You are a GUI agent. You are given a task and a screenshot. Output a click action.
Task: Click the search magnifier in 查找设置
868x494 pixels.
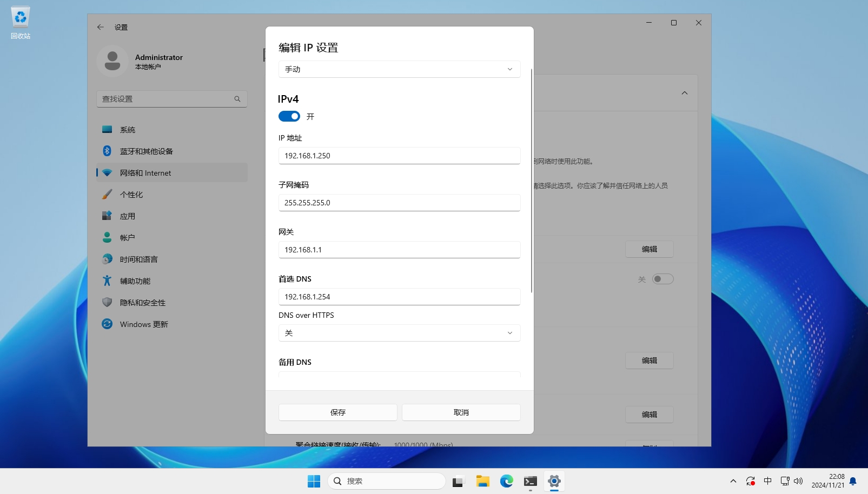pos(237,99)
